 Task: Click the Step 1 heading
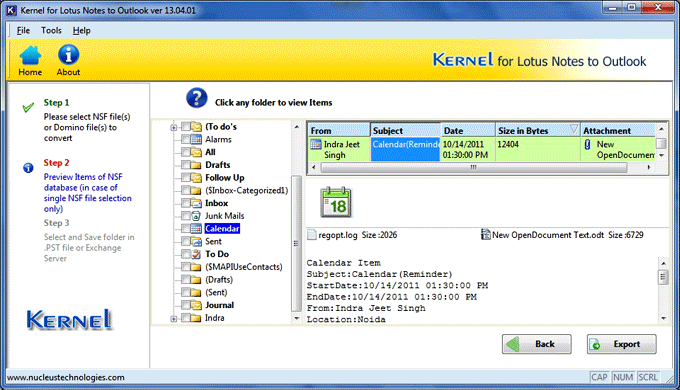point(56,103)
